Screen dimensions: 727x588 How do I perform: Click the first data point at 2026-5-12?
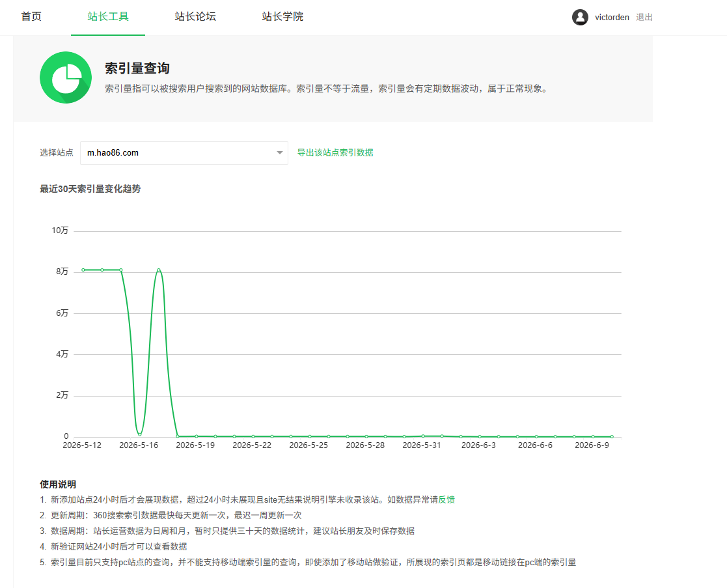click(83, 270)
